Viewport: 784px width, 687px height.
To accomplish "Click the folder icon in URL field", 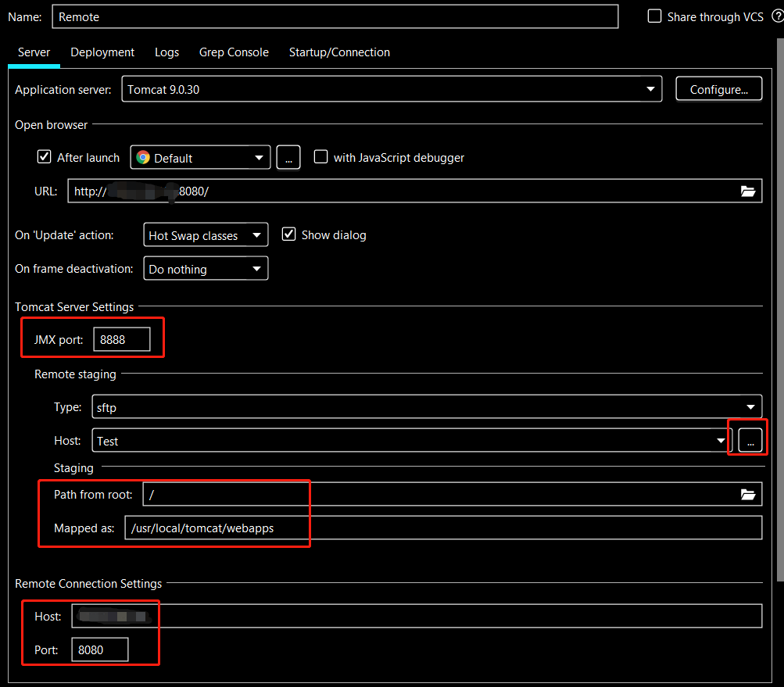I will [747, 191].
